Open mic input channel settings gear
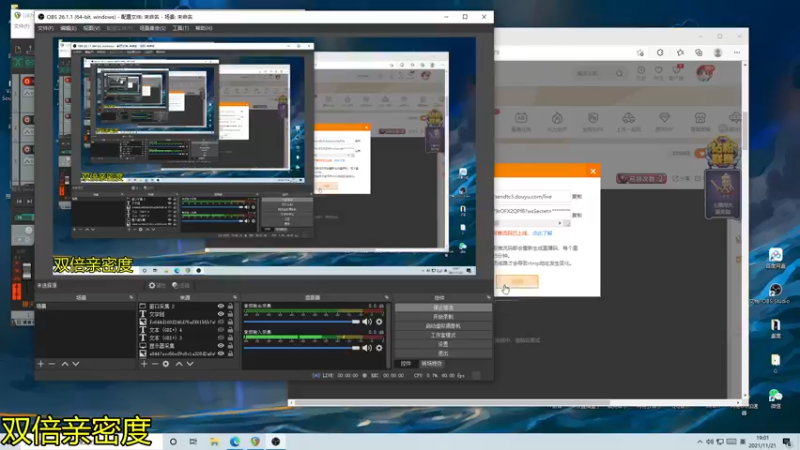 pos(379,348)
